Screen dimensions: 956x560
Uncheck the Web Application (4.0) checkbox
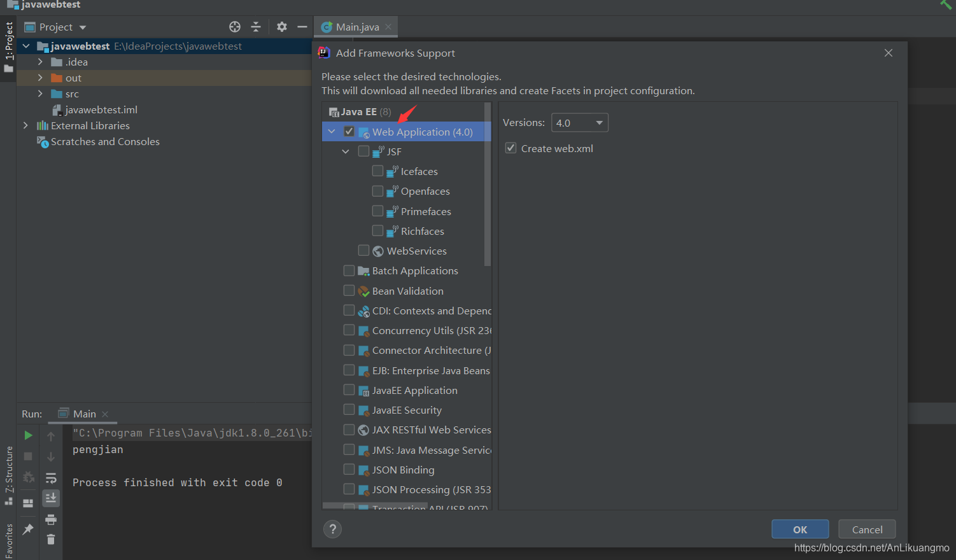[349, 132]
